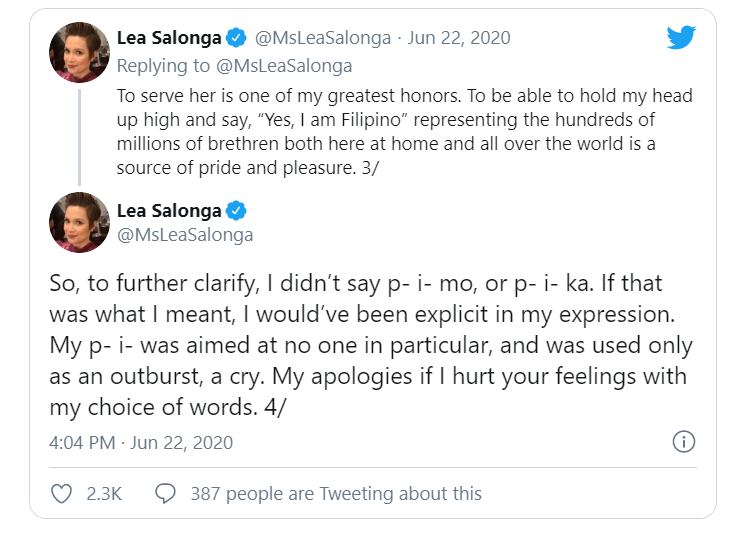
Task: Open Lea Salonga's lower profile picture
Action: coord(79,222)
